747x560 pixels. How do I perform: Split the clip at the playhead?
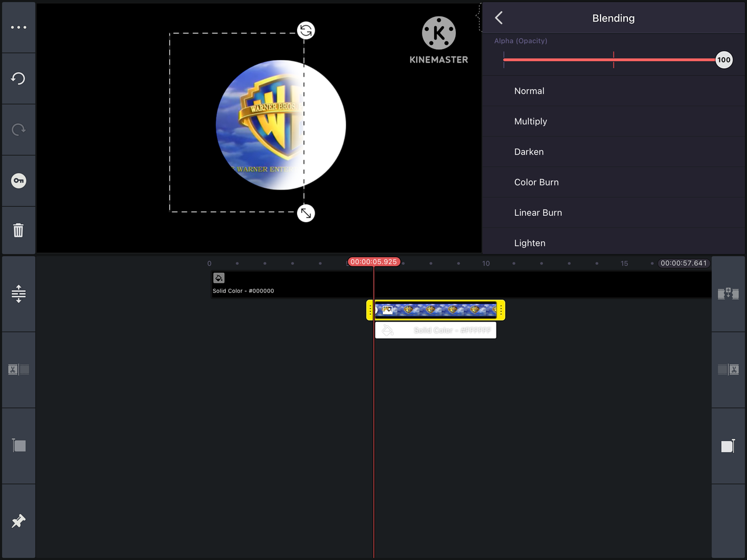click(728, 293)
